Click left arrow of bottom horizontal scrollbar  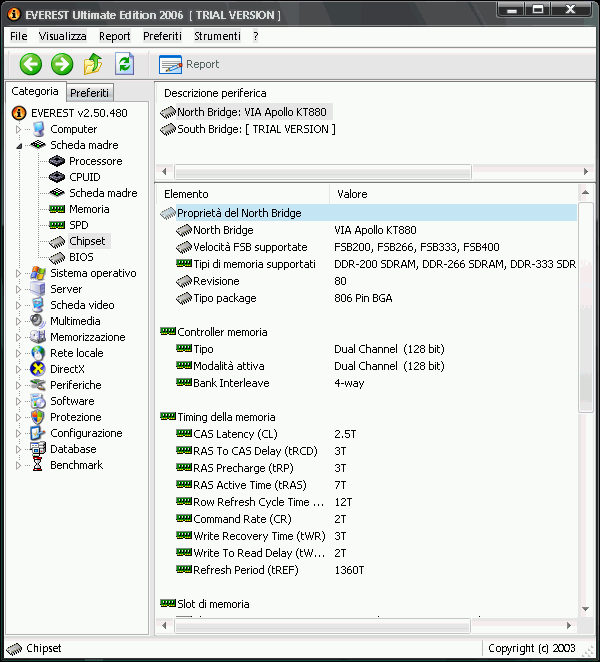164,626
